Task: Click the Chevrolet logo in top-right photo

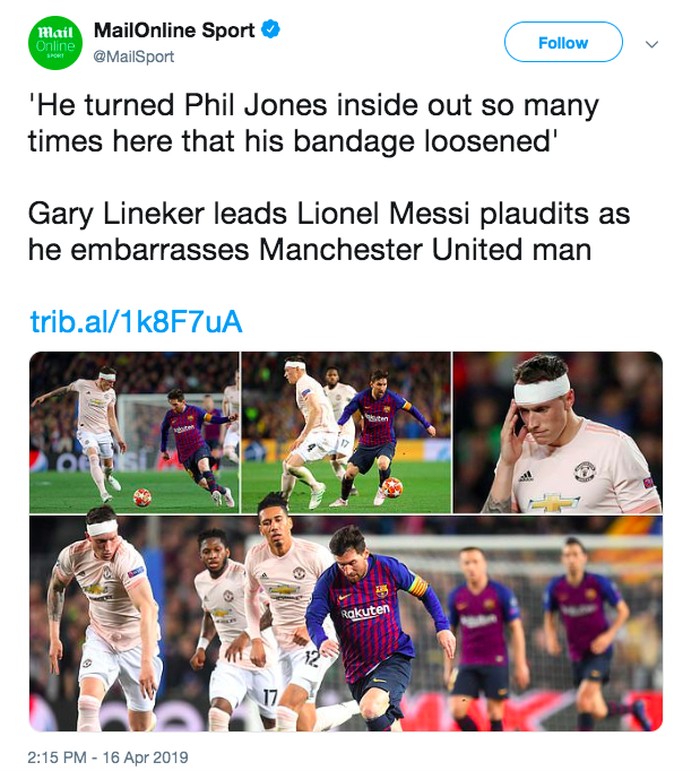Action: 553,502
